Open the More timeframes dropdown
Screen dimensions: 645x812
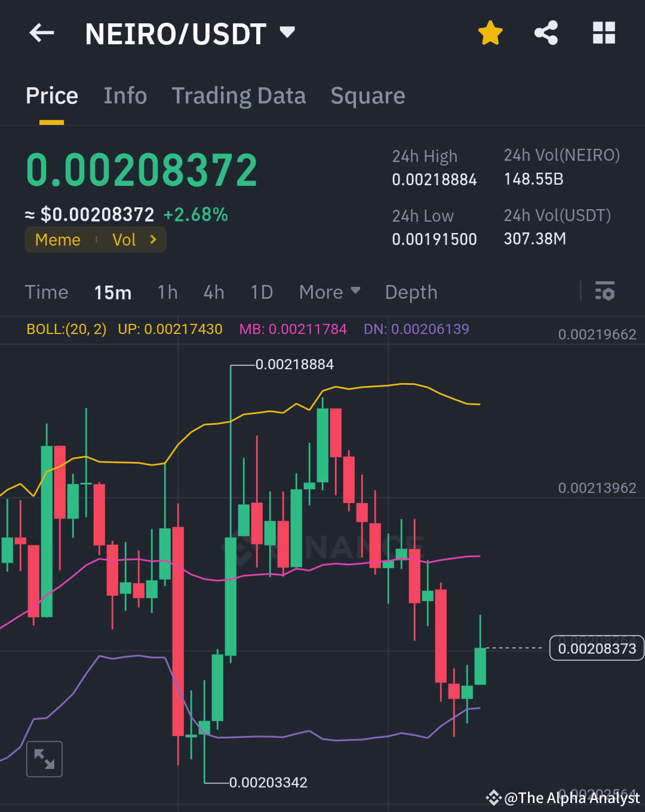click(x=329, y=292)
